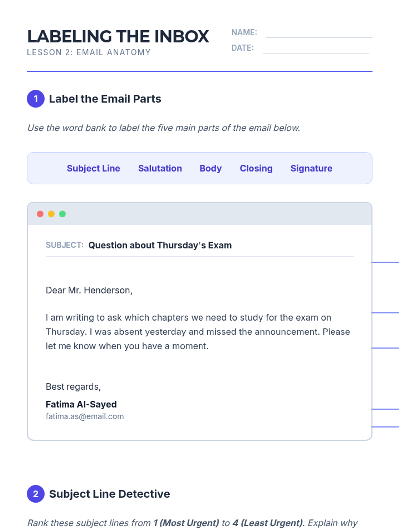Select the Body word bank term
Image resolution: width=399 pixels, height=532 pixels.
point(211,168)
